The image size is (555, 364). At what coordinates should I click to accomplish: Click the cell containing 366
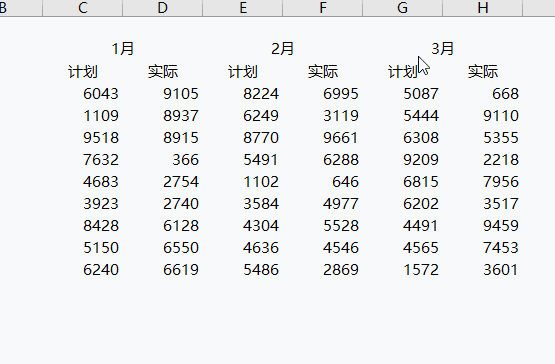pyautogui.click(x=162, y=160)
